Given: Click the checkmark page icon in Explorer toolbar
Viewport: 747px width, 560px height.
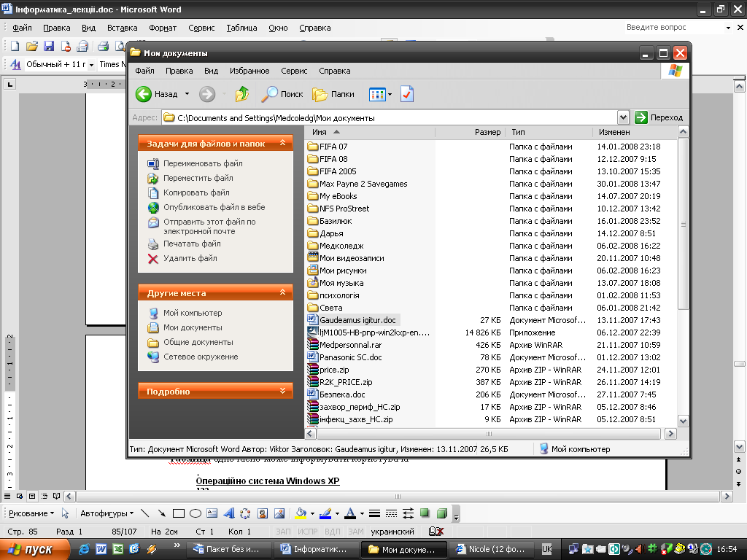Looking at the screenshot, I should click(407, 94).
